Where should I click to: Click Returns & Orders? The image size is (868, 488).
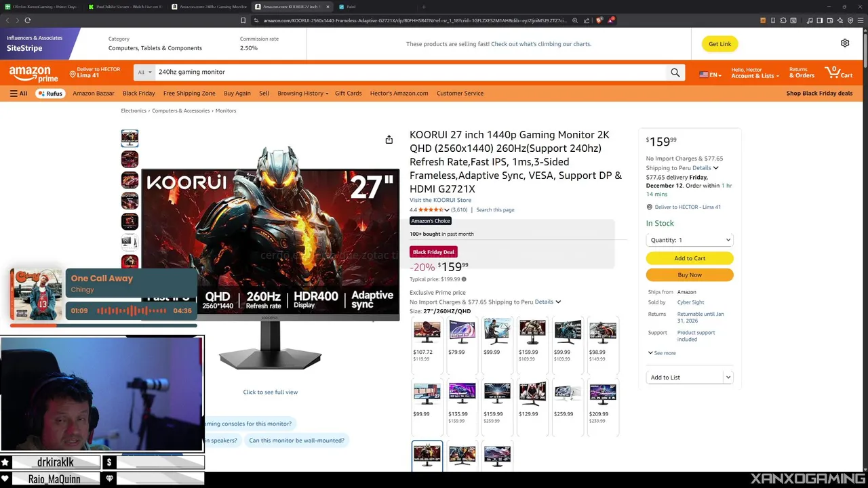802,73
